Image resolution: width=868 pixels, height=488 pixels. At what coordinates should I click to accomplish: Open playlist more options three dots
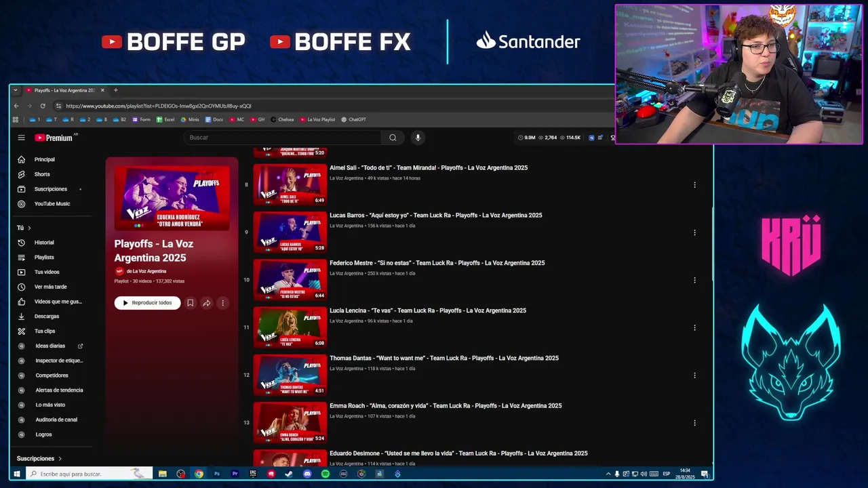pos(222,303)
